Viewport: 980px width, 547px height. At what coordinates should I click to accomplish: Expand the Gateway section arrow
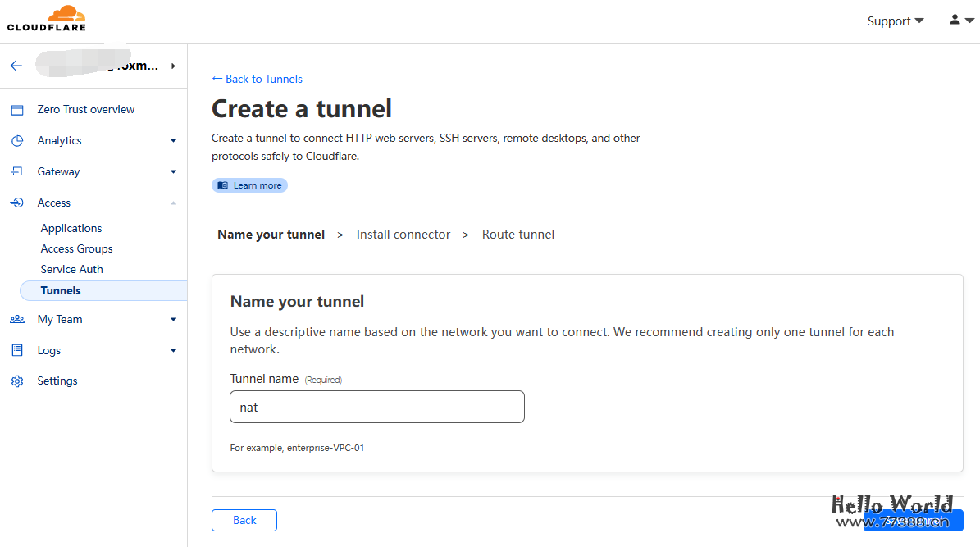click(173, 172)
